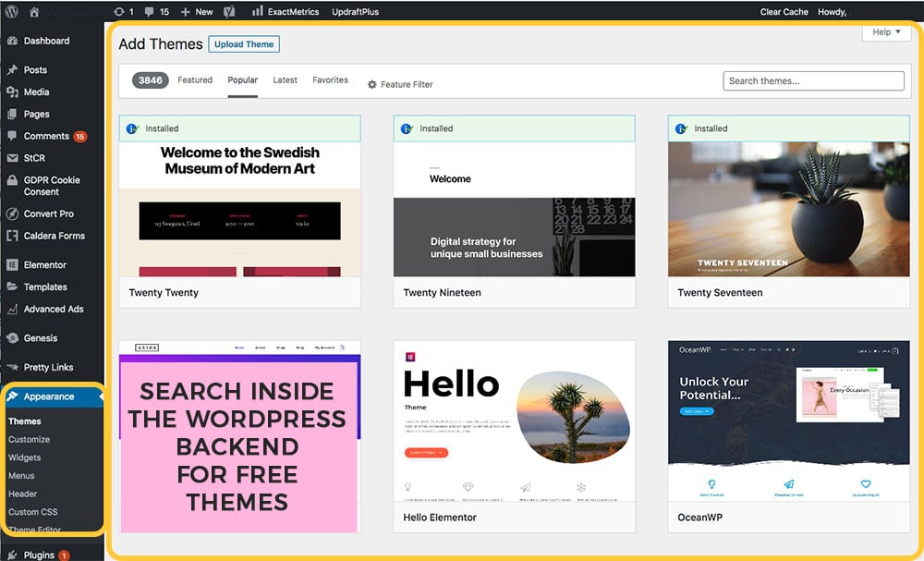The width and height of the screenshot is (924, 561).
Task: Click the Hello Elementor theme name
Action: pos(440,517)
